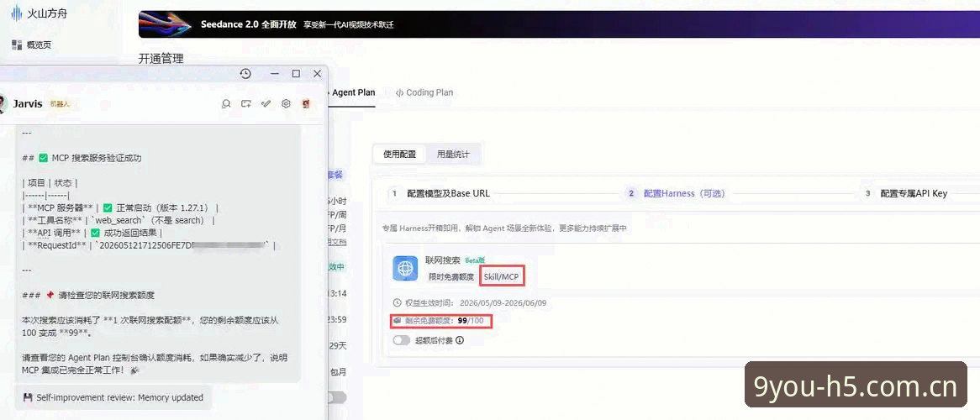The height and width of the screenshot is (420, 980).
Task: Toggle the 超额后付费 switch
Action: pos(401,341)
